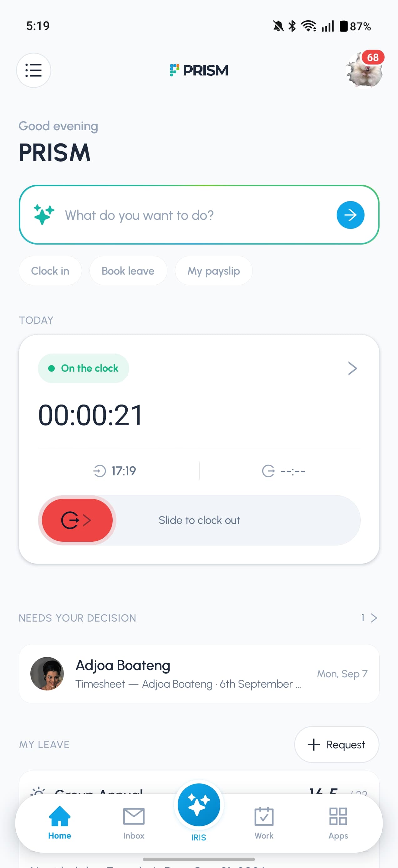This screenshot has width=398, height=868.
Task: Tap the clock-in time 17:19 icon
Action: pos(99,471)
